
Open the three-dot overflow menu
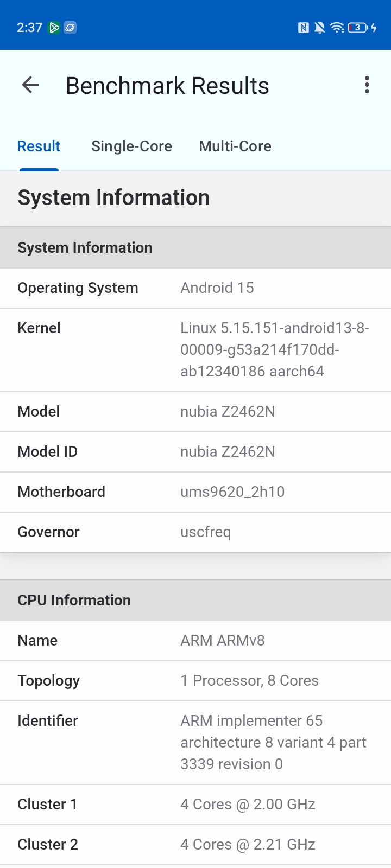[x=367, y=85]
